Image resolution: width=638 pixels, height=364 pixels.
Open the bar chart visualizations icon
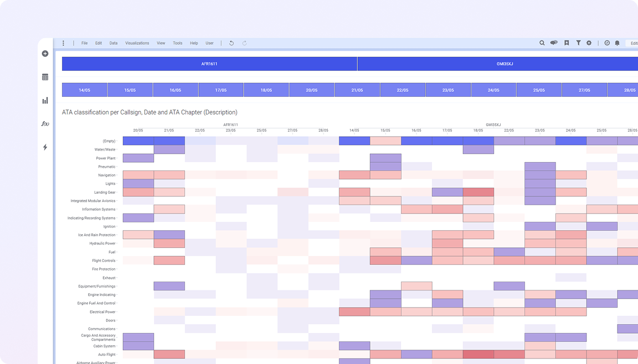point(45,100)
